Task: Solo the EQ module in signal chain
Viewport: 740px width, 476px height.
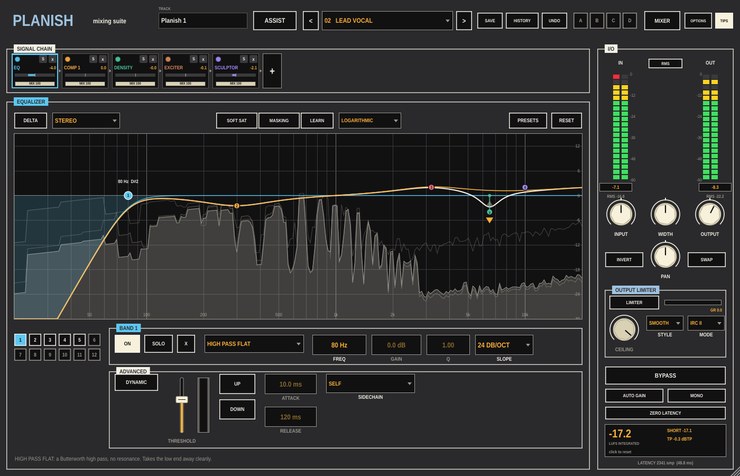Action: [43, 59]
